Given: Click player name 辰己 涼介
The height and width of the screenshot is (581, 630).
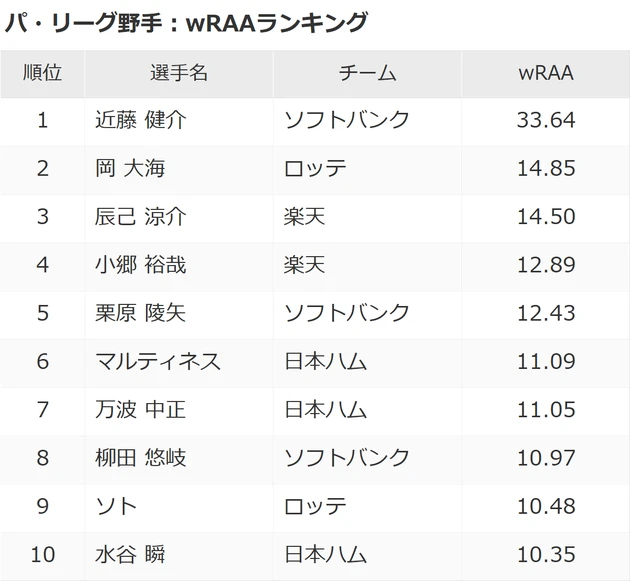Looking at the screenshot, I should pos(140,216).
